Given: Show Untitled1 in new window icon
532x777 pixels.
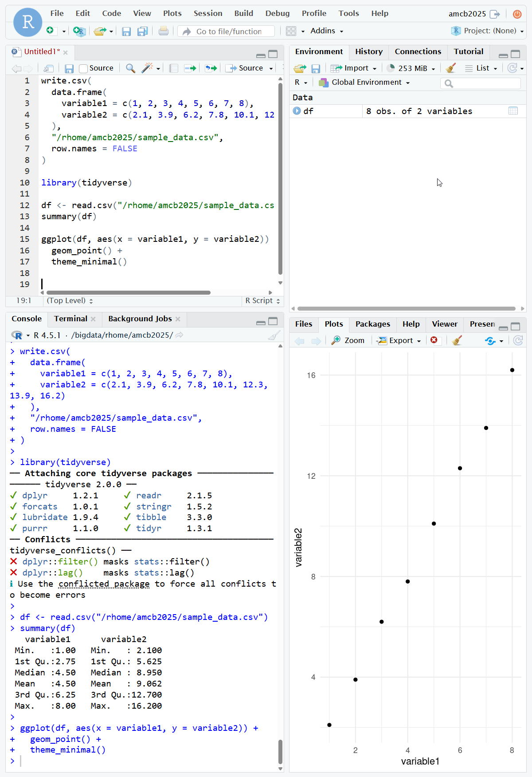Looking at the screenshot, I should coord(49,68).
